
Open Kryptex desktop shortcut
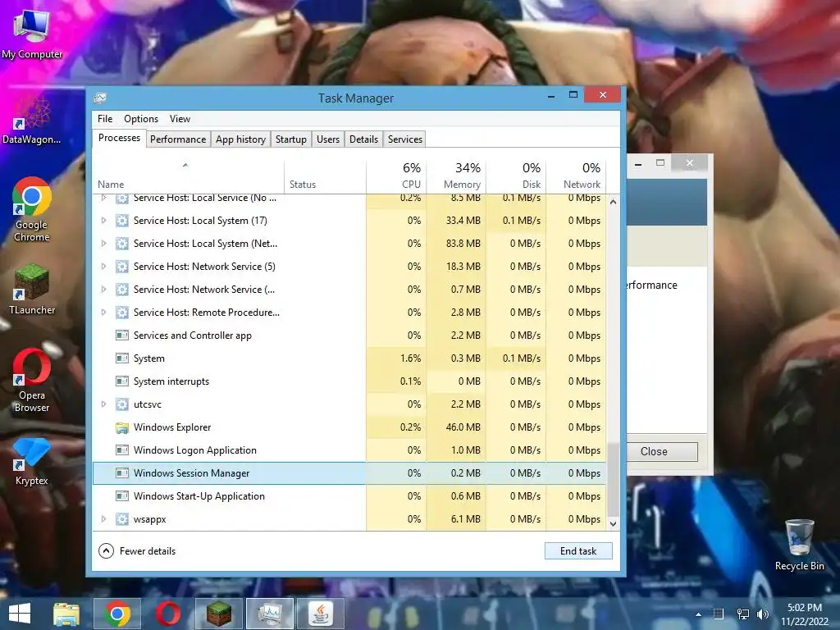pos(32,461)
